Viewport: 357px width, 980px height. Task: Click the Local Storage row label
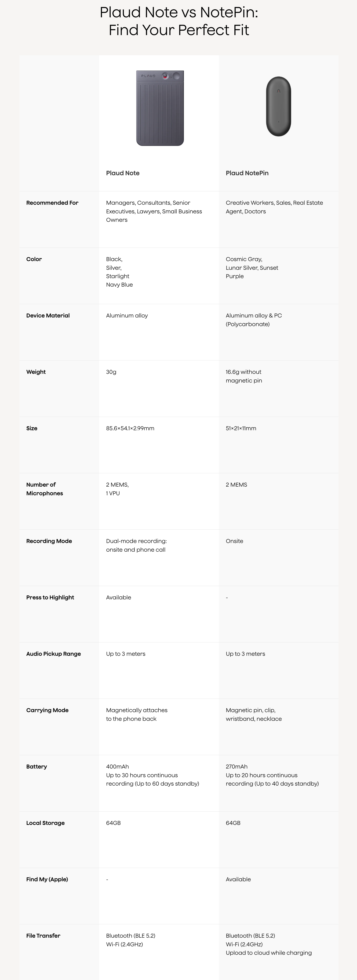[x=45, y=823]
